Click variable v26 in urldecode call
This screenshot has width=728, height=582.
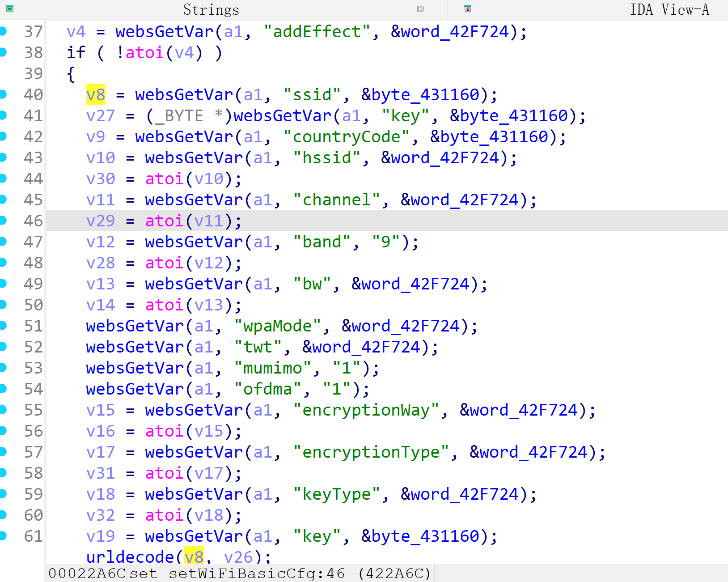click(x=238, y=557)
